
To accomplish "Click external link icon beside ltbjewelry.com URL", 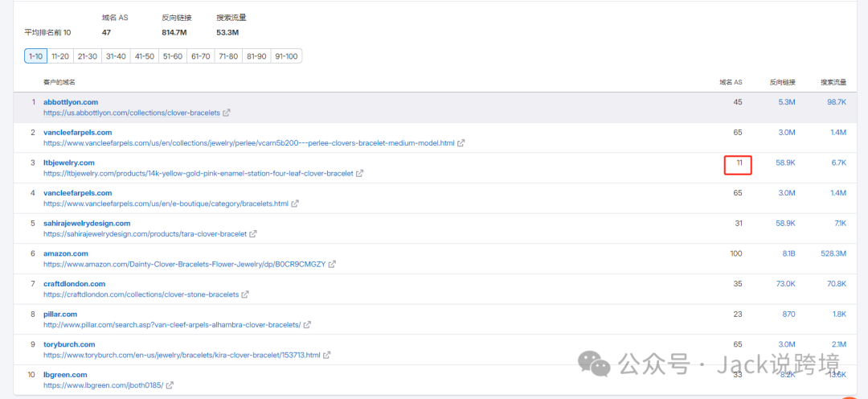I will pos(359,174).
